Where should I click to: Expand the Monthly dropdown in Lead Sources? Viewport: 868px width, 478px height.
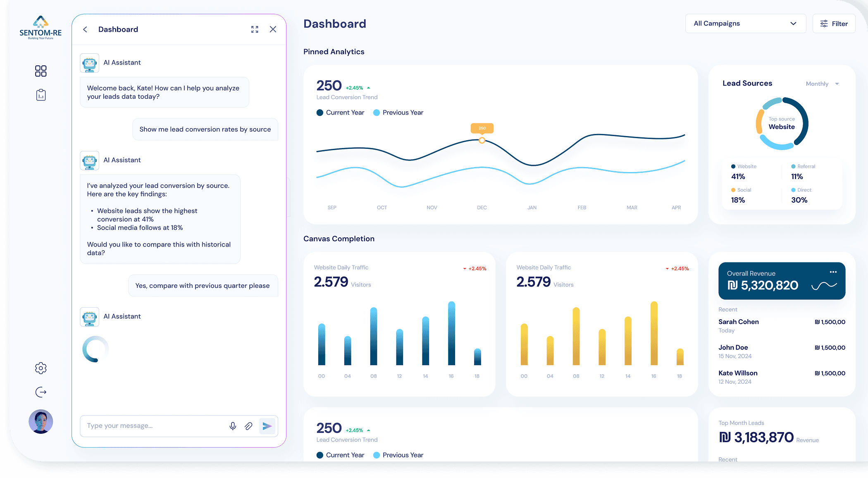822,84
